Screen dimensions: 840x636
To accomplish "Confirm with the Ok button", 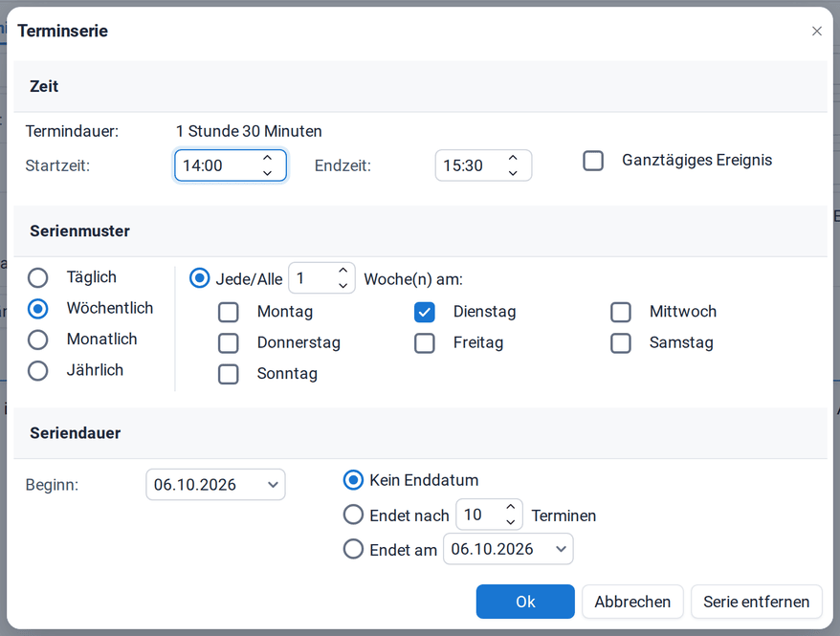I will [x=525, y=602].
